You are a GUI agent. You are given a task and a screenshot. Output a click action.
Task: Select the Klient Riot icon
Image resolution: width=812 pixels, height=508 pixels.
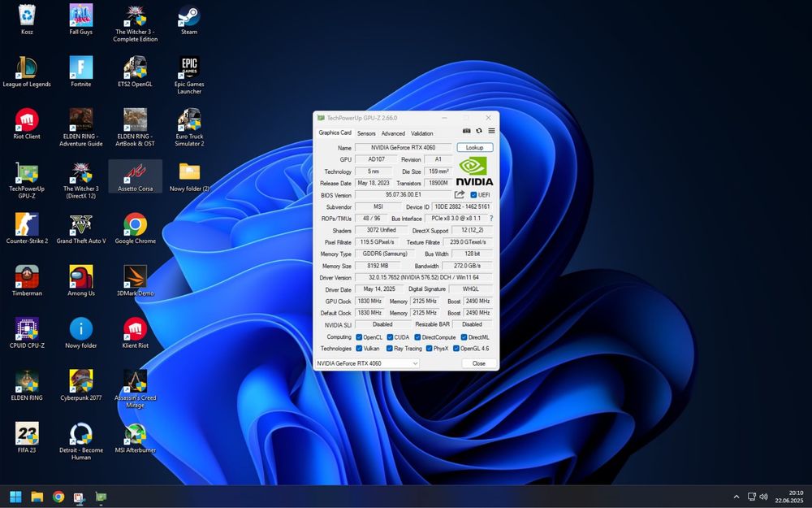coord(135,333)
